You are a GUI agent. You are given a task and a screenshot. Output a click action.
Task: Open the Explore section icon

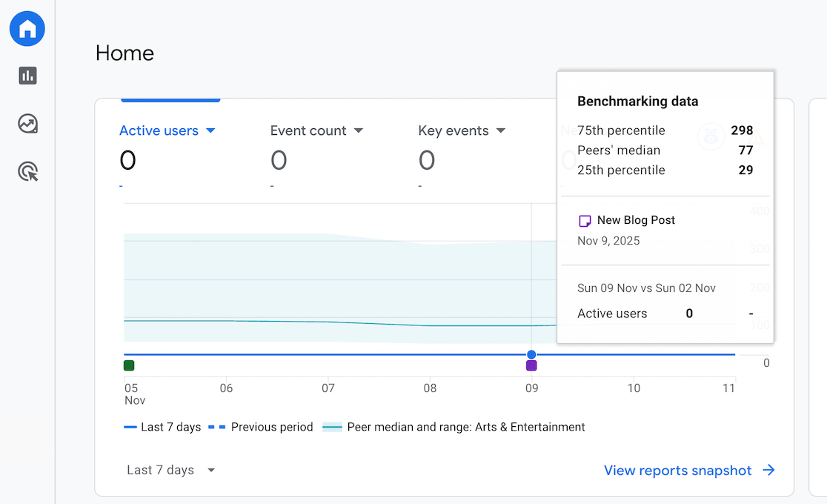pos(27,124)
